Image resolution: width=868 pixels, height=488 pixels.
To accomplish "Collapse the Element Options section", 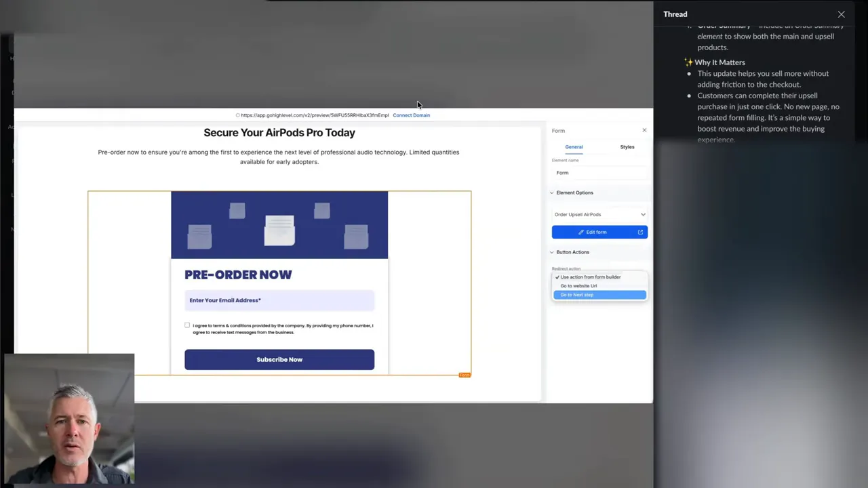I will click(552, 192).
